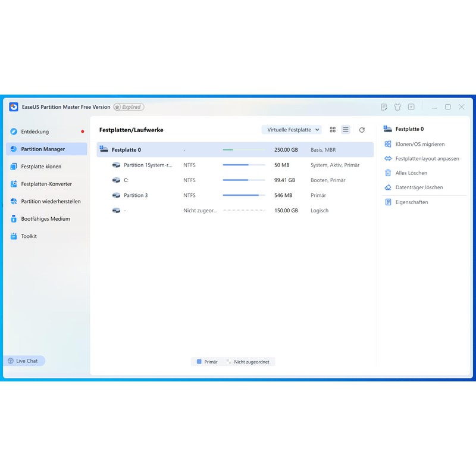Image resolution: width=476 pixels, height=476 pixels.
Task: Click the task notes icon in title bar
Action: (384, 107)
